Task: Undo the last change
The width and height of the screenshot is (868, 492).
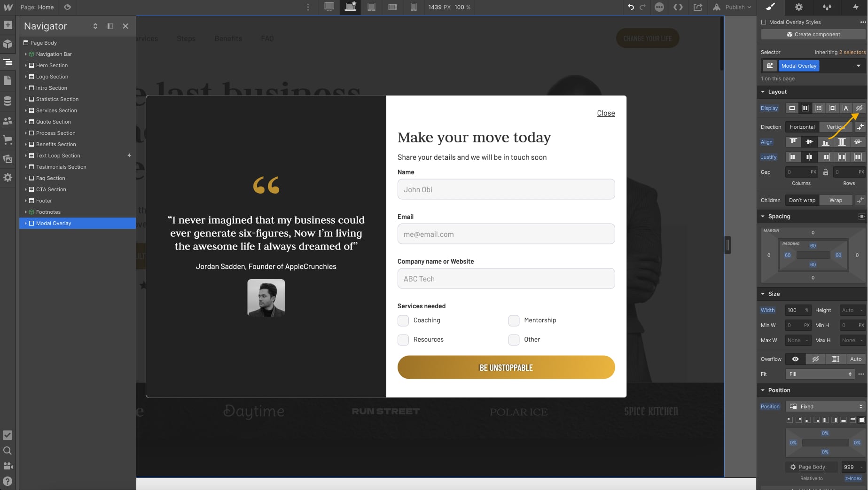Action: tap(630, 7)
